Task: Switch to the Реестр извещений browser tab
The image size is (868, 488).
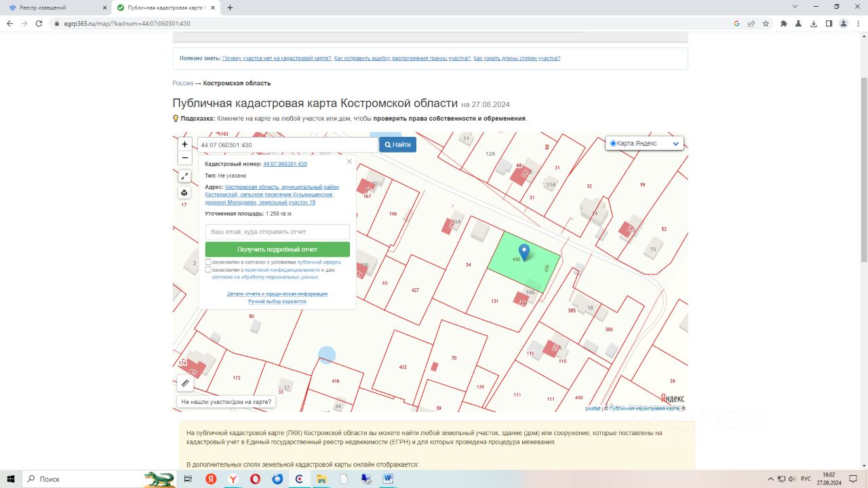Action: 56,7
